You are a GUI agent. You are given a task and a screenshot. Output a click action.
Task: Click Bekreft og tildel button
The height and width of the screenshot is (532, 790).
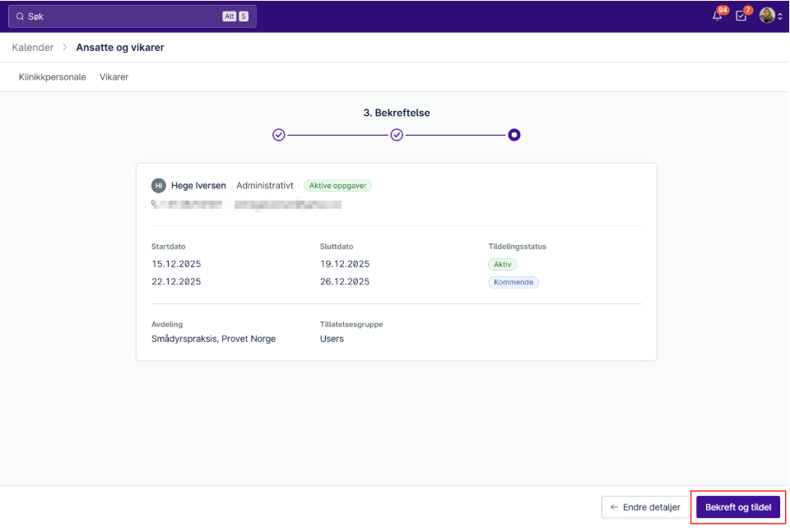tap(738, 507)
